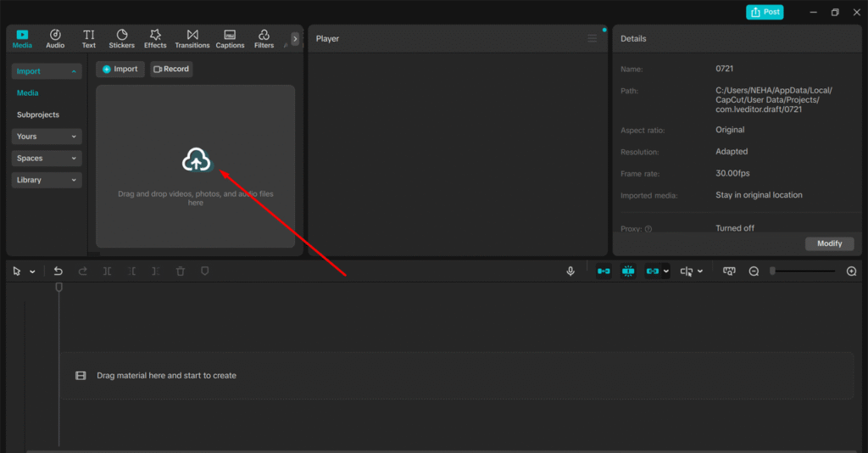868x453 pixels.
Task: Click the project name value 0721
Action: 724,69
